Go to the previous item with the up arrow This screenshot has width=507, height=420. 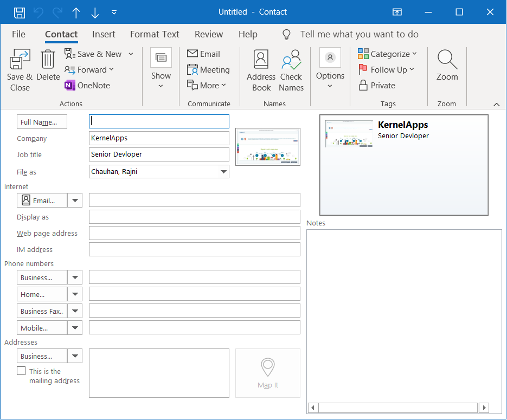[76, 12]
